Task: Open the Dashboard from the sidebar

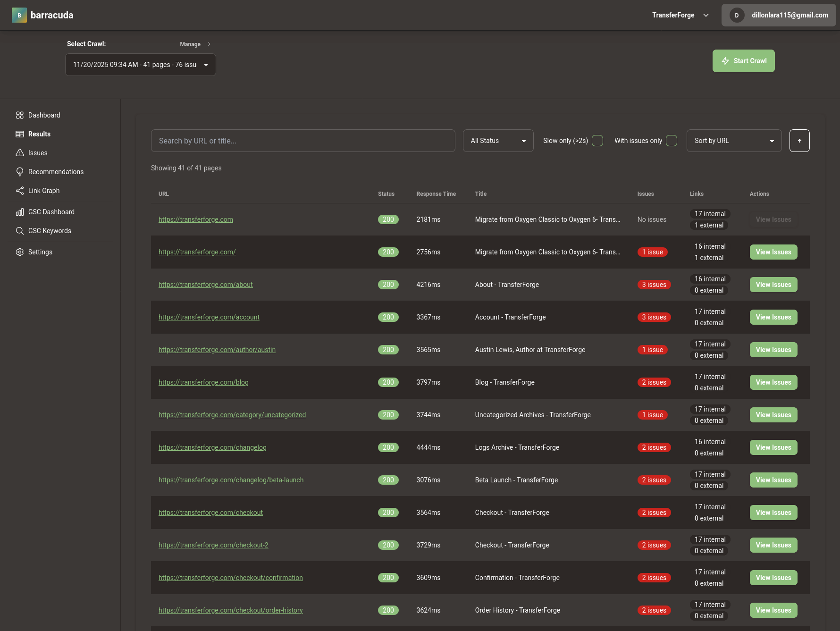Action: (x=44, y=115)
